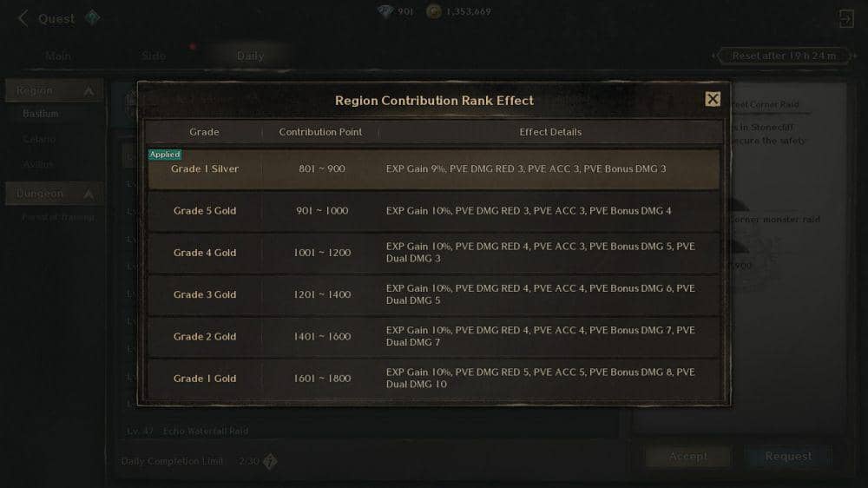Viewport: 868px width, 488px height.
Task: Select the Bastium region
Action: [x=41, y=114]
